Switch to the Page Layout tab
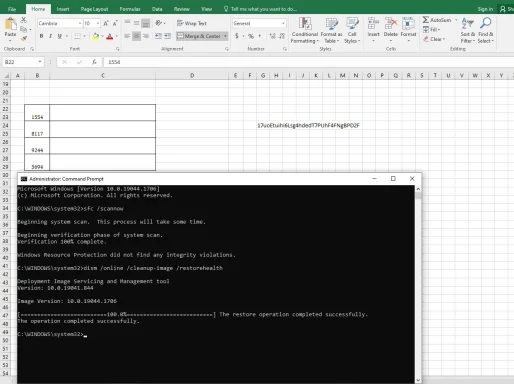 (94, 9)
